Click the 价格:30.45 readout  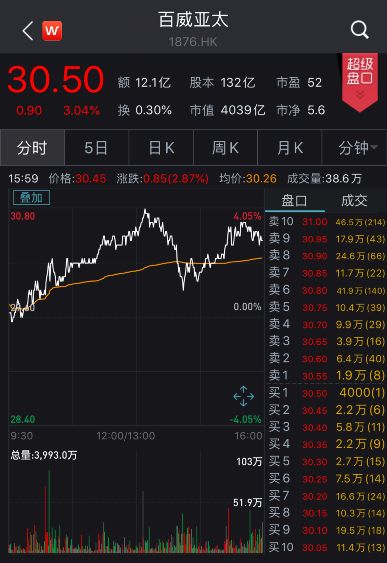click(x=78, y=178)
